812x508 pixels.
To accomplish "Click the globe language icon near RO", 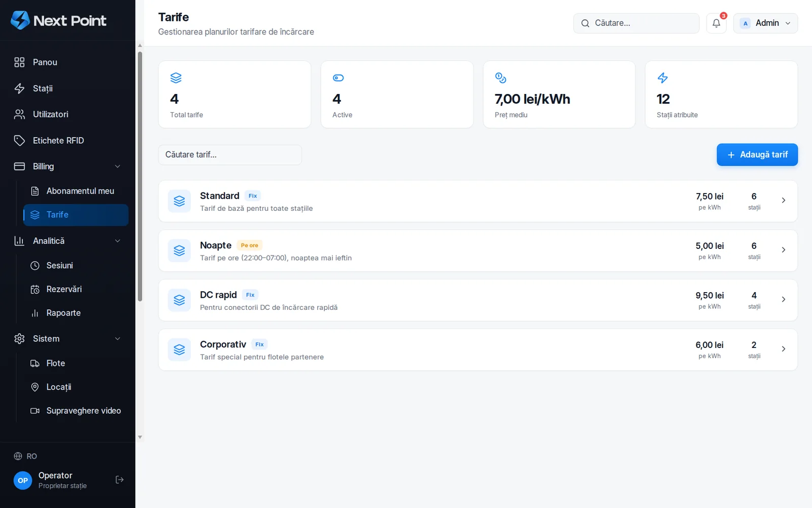I will 18,456.
